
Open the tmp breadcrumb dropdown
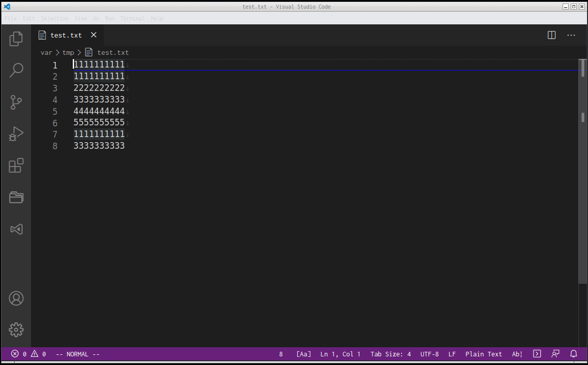click(68, 52)
